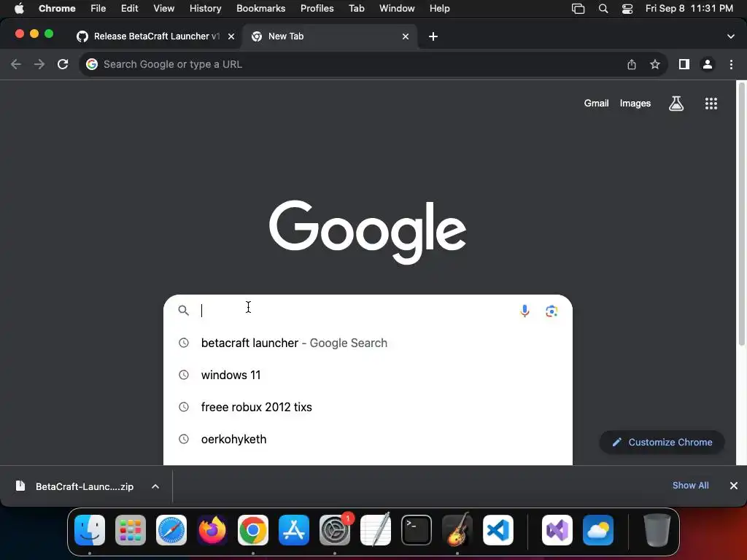Click the date and time in menu bar
The image size is (747, 560).
tap(689, 8)
